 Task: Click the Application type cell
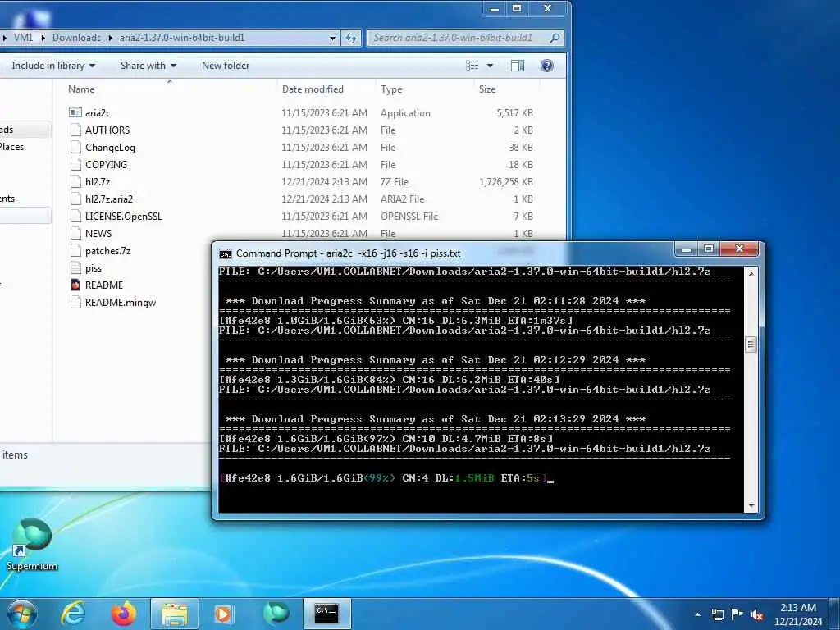point(405,112)
